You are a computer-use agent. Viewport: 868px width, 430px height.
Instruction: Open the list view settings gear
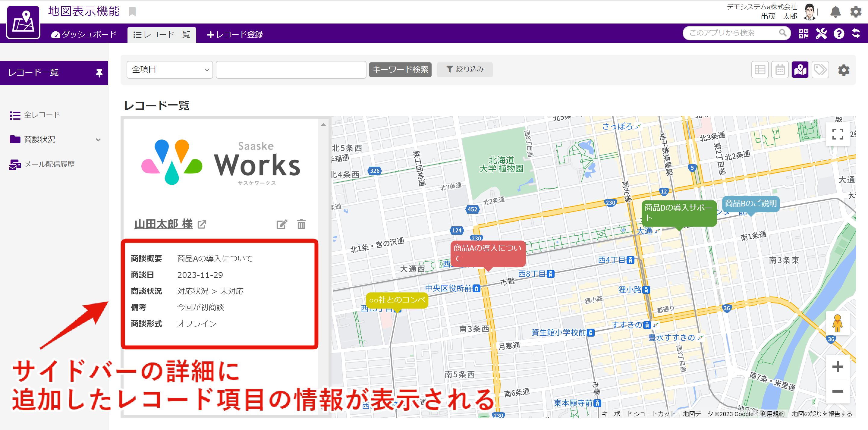(843, 70)
